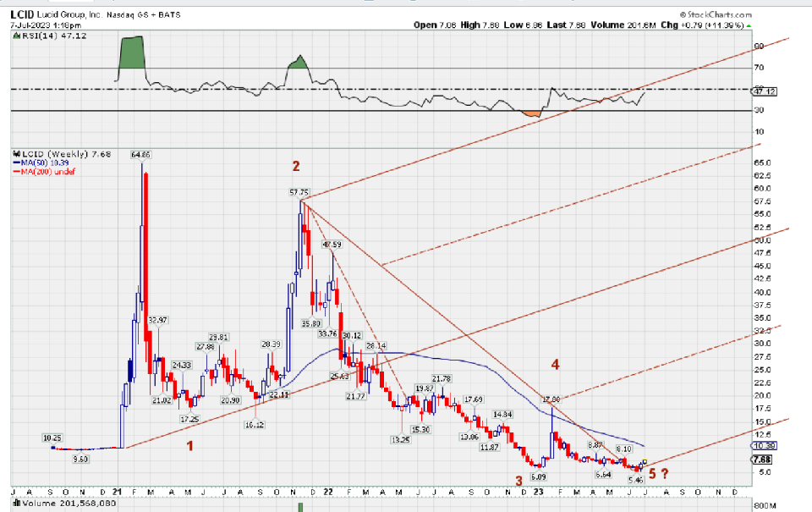Click the 35.80 low price label
This screenshot has width=812, height=512.
coord(311,323)
